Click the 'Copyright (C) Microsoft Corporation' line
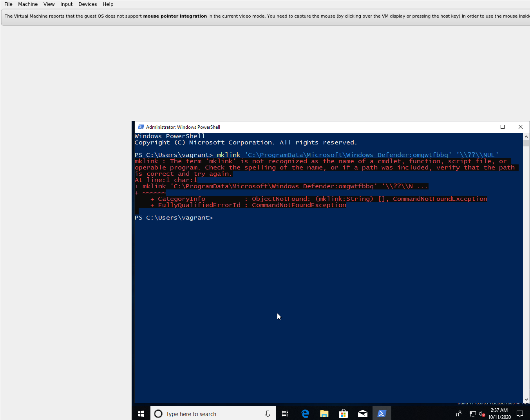This screenshot has width=530, height=420. pyautogui.click(x=246, y=142)
